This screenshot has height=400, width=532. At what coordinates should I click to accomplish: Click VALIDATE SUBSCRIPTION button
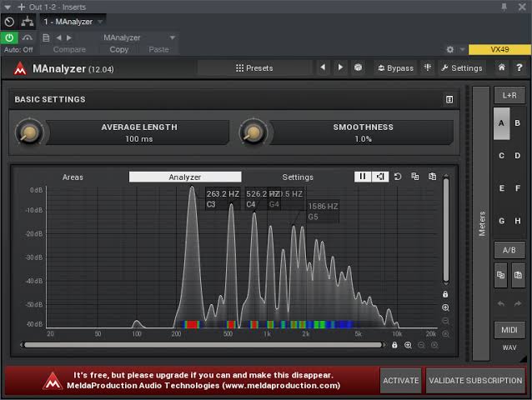tap(475, 381)
